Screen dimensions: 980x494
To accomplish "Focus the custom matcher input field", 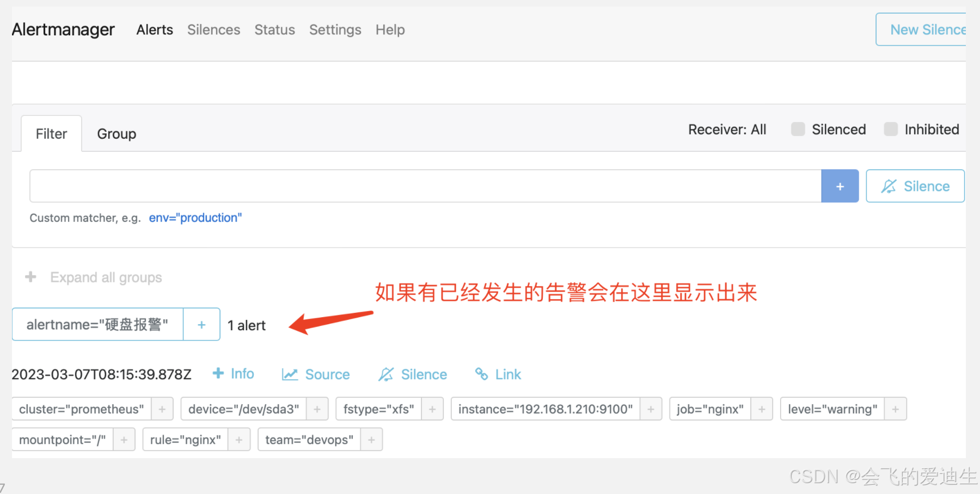I will (x=425, y=186).
